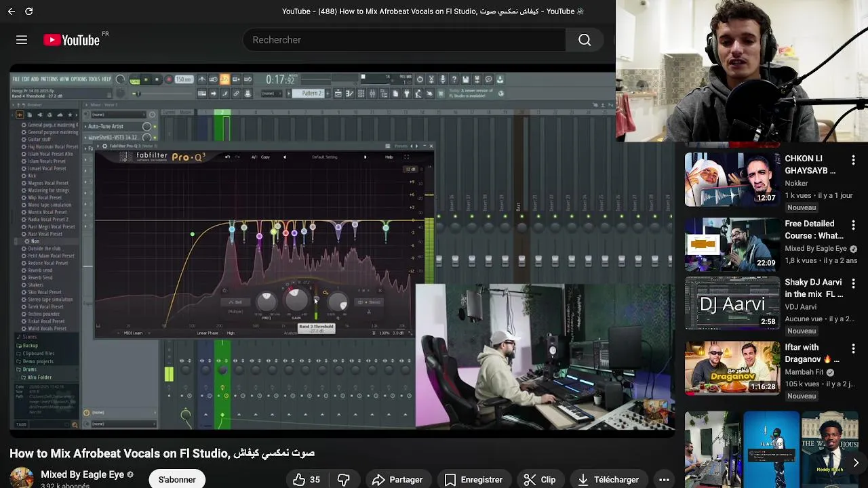868x488 pixels.
Task: Open the Bell filter shape dropdown
Action: (235, 302)
